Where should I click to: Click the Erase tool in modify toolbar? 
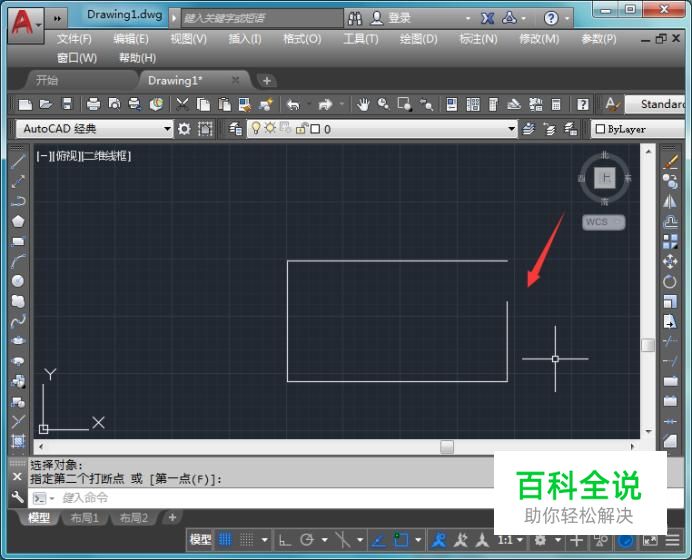pos(670,162)
